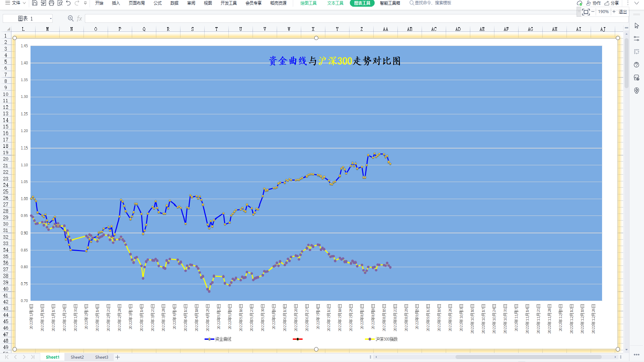644x362 pixels.
Task: Click the Save icon in quick access toolbar
Action: (35, 3)
